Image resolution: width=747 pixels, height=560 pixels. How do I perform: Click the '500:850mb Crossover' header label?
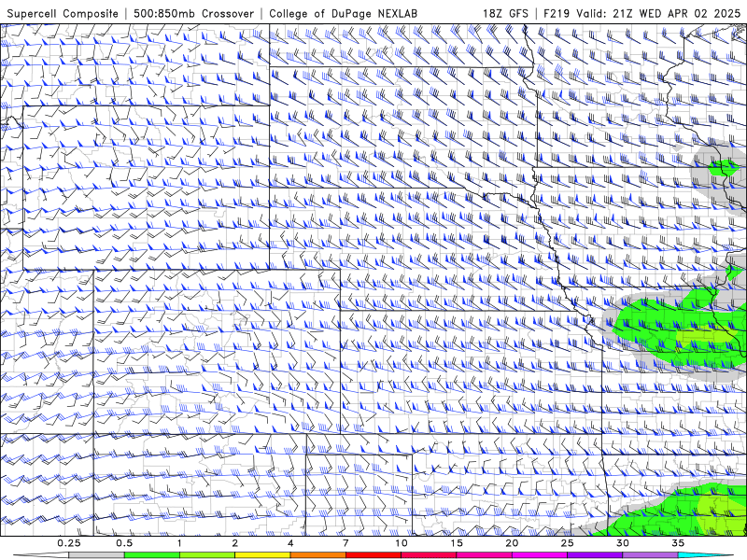tap(194, 14)
